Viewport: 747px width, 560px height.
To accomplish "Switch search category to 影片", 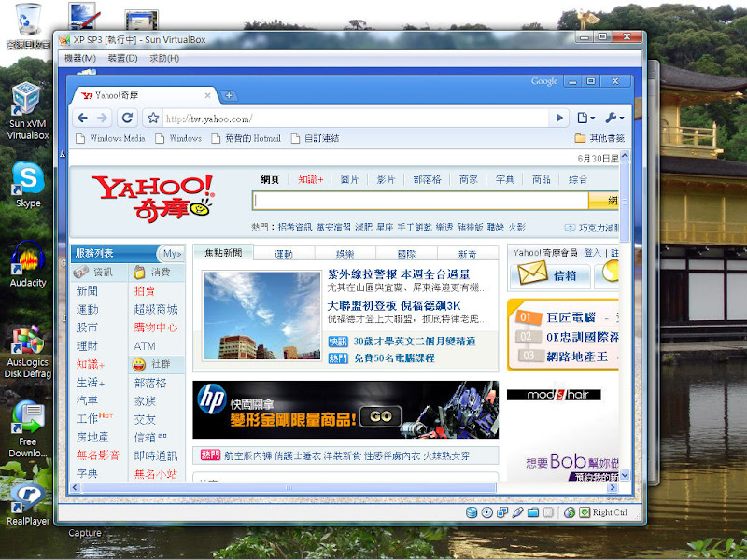I will point(386,179).
